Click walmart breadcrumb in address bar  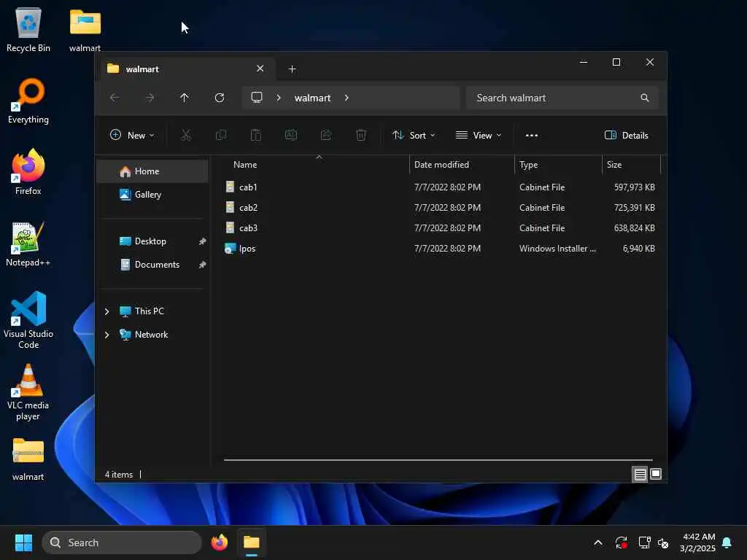312,98
